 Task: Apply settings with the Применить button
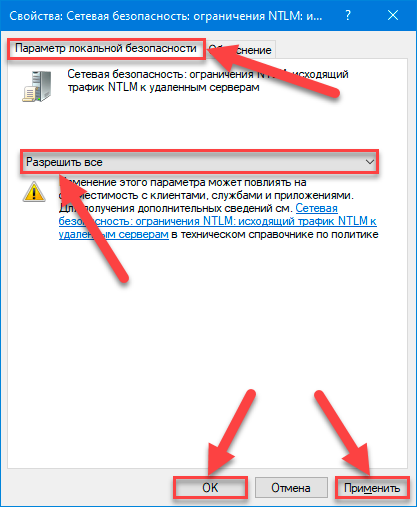click(x=372, y=488)
